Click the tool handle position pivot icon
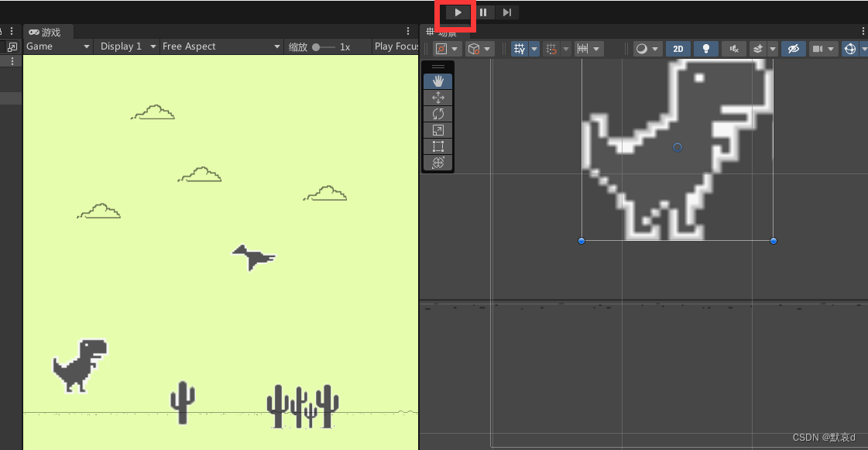 [441, 49]
